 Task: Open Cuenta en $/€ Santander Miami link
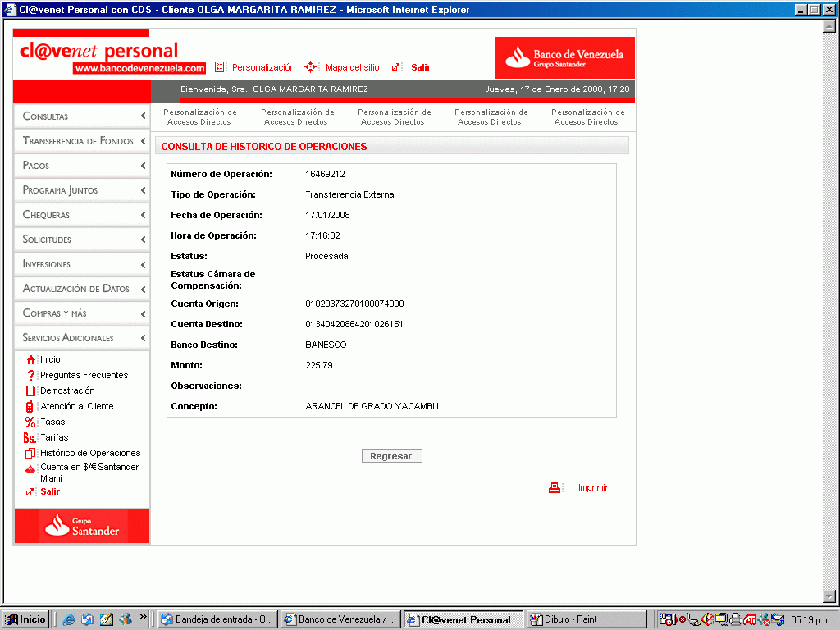click(x=89, y=472)
